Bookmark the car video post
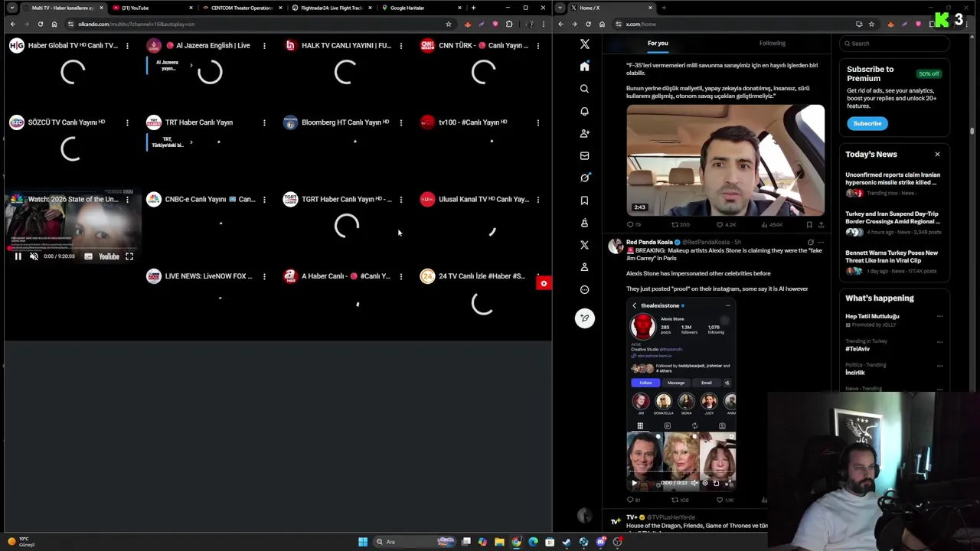This screenshot has width=980, height=551. tap(809, 225)
